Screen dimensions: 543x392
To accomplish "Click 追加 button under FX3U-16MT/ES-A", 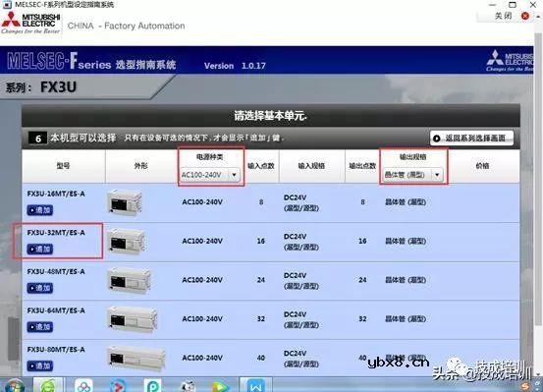I will tap(40, 210).
